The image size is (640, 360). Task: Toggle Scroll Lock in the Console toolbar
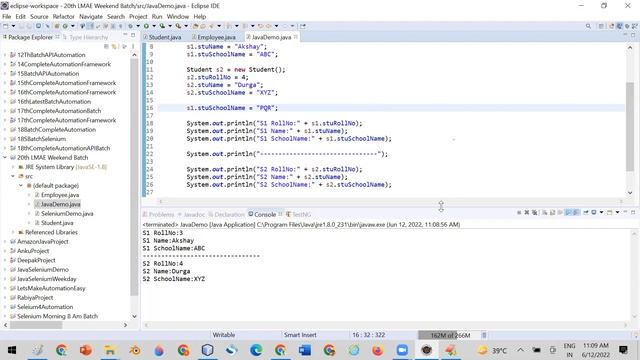pyautogui.click(x=552, y=212)
